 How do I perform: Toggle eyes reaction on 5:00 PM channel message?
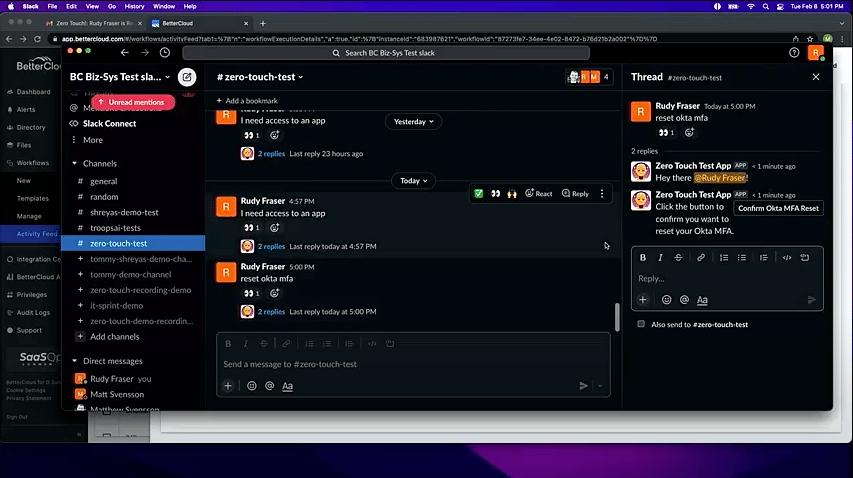[251, 293]
